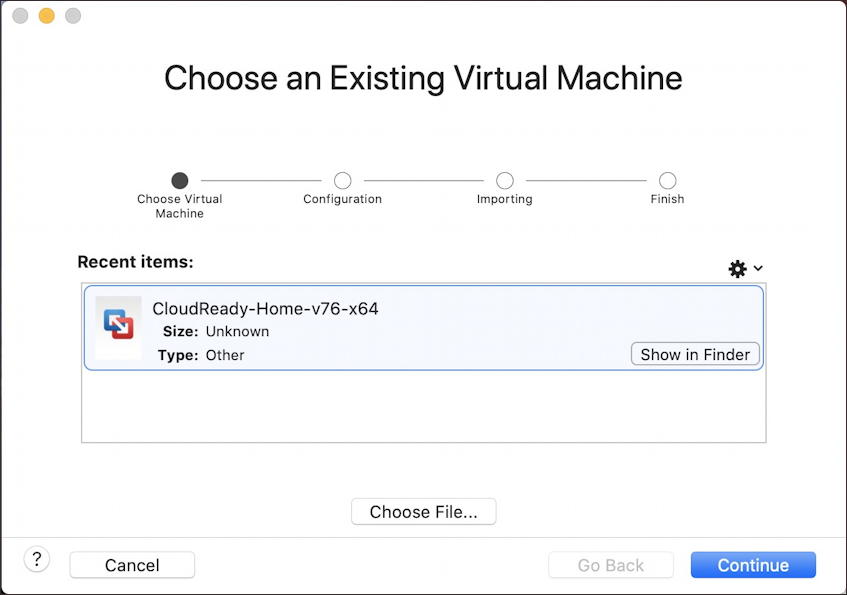Click the empty area of recent items list

(x=424, y=406)
